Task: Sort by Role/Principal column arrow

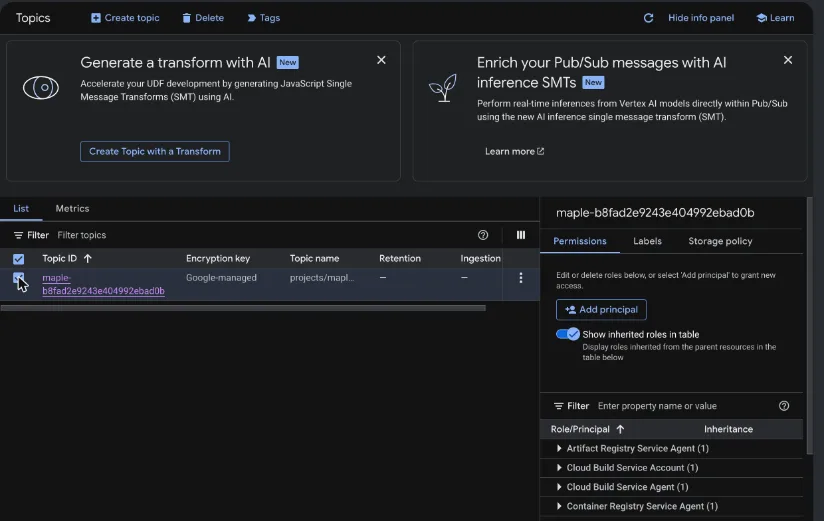Action: tap(620, 429)
